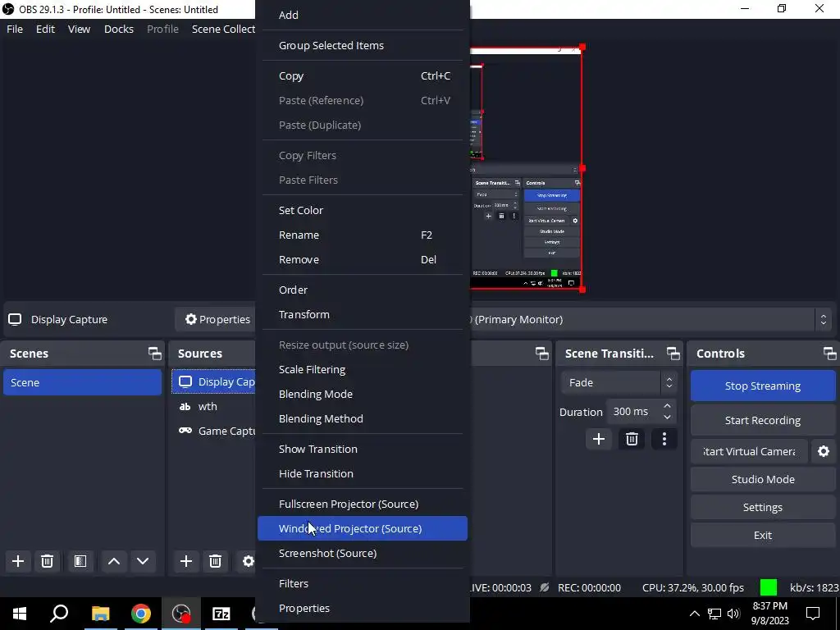Open Hide Transition submenu
This screenshot has height=630, width=840.
(x=362, y=473)
